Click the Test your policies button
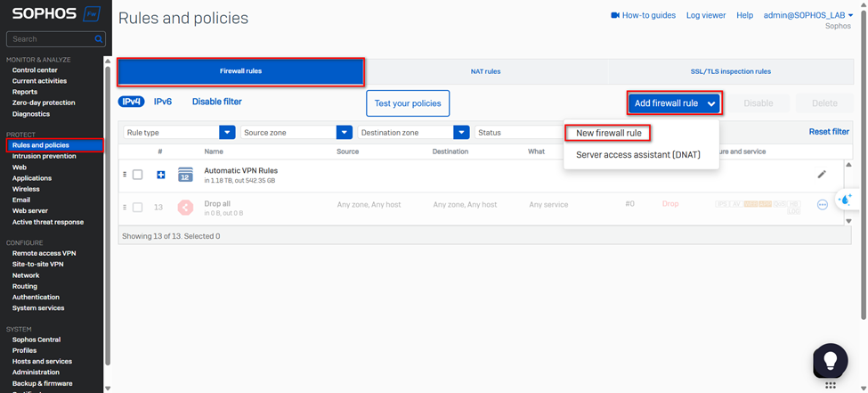Viewport: 868px width, 393px height. [x=408, y=103]
